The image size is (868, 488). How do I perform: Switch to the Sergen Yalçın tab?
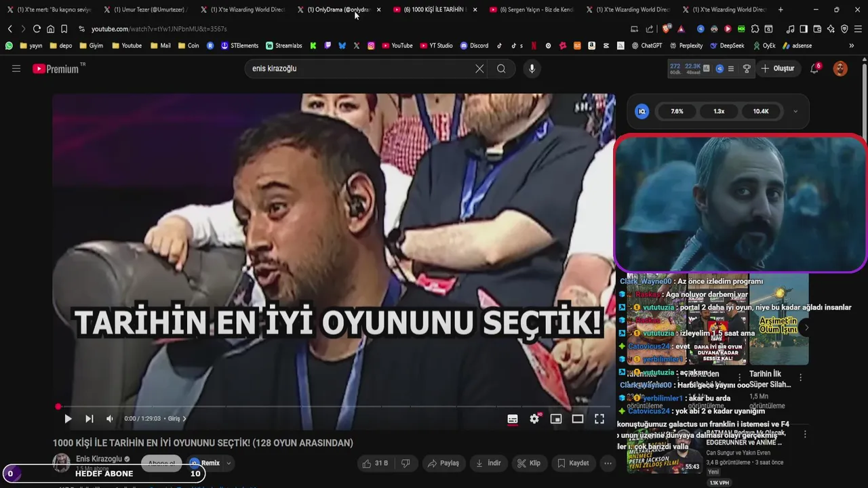pos(531,9)
